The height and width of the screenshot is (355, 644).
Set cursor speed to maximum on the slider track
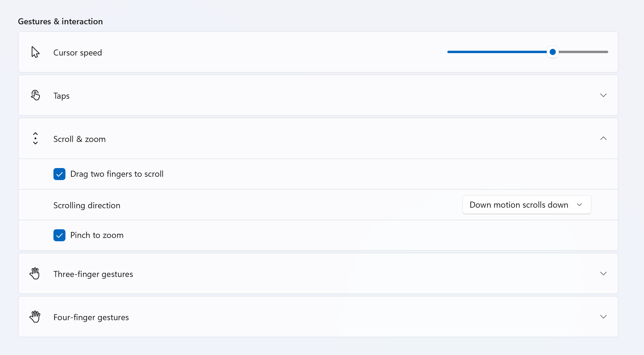pos(607,52)
